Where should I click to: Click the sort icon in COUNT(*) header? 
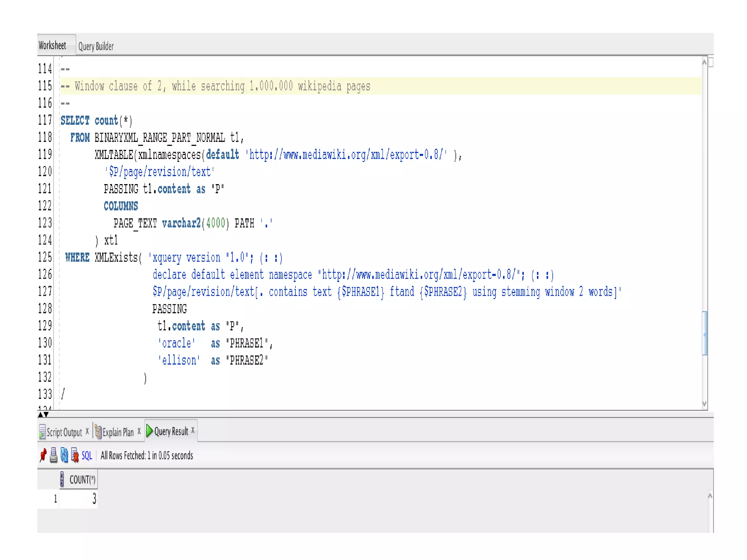click(62, 479)
